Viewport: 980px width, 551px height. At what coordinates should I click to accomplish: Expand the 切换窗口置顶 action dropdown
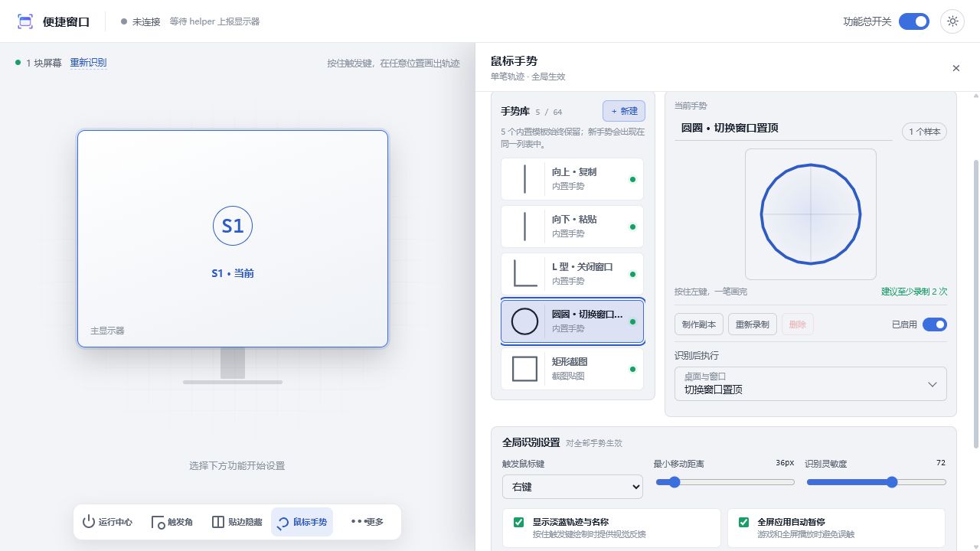point(810,383)
